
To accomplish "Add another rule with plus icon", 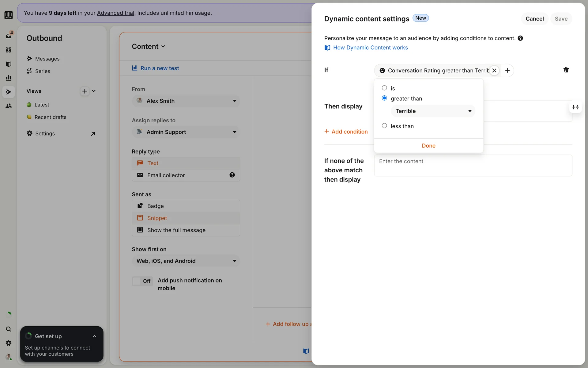I will point(507,71).
